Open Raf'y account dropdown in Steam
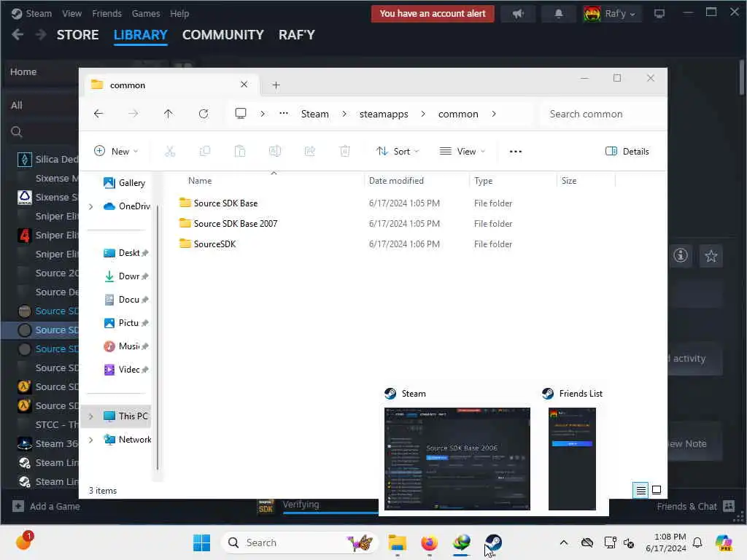 611,14
